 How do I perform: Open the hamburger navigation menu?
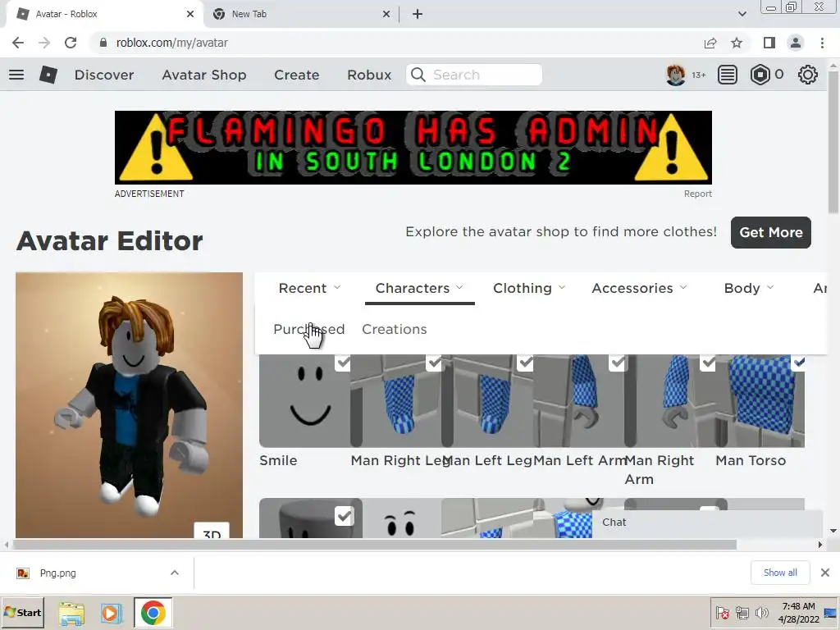pyautogui.click(x=16, y=75)
